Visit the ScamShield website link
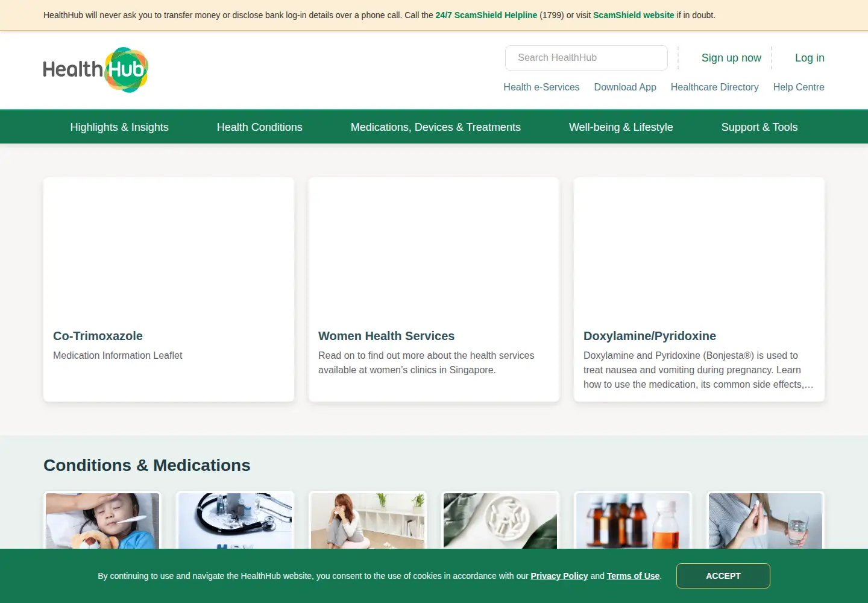 (634, 15)
